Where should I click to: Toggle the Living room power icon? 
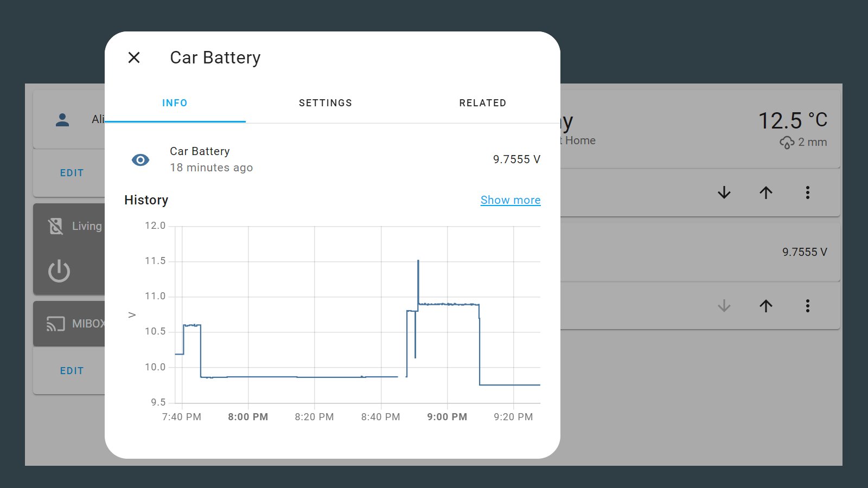coord(59,271)
